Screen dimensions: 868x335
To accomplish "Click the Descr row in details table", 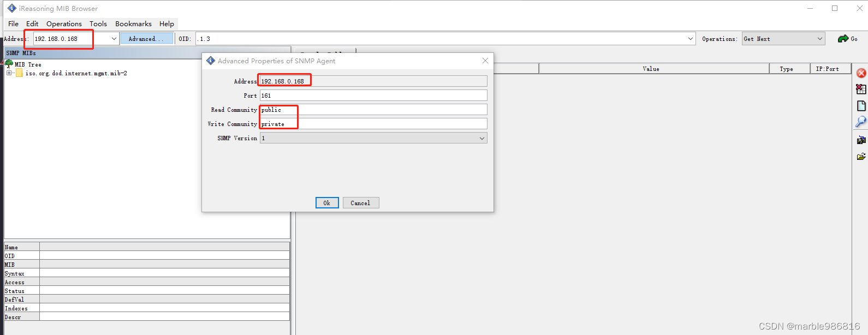I will pos(147,317).
